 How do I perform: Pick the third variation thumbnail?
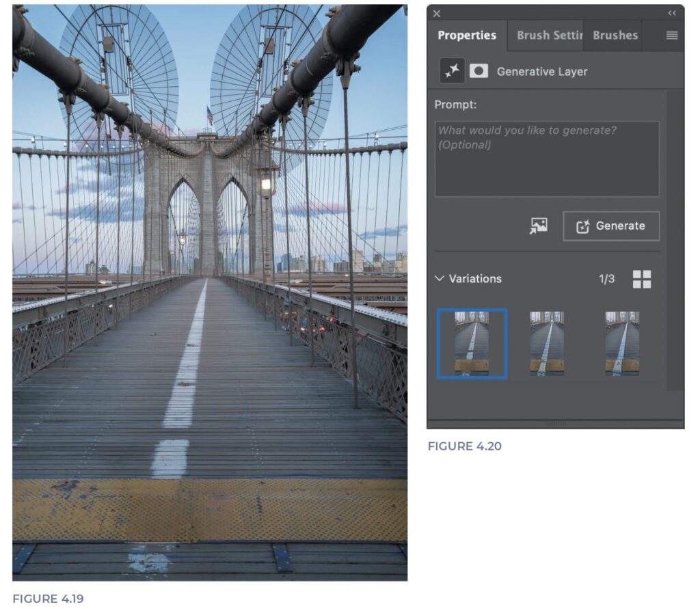tap(622, 343)
